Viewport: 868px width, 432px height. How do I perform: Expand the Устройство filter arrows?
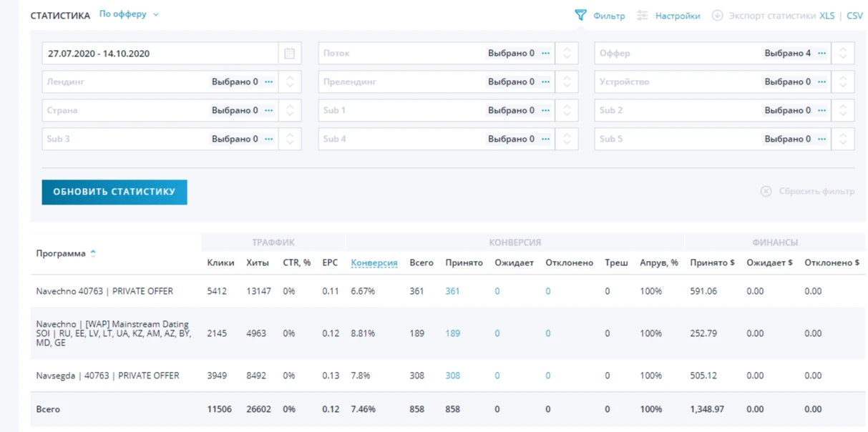[843, 82]
